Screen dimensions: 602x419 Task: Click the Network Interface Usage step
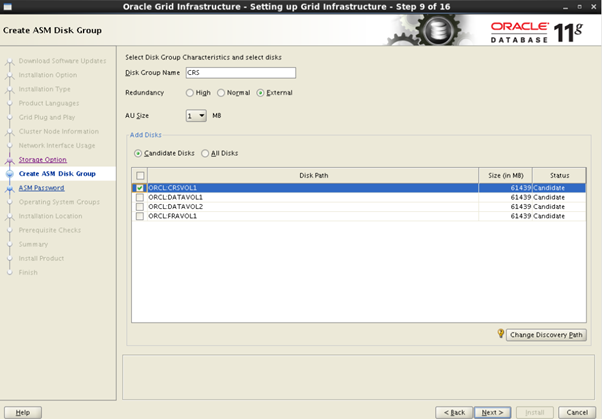[57, 146]
